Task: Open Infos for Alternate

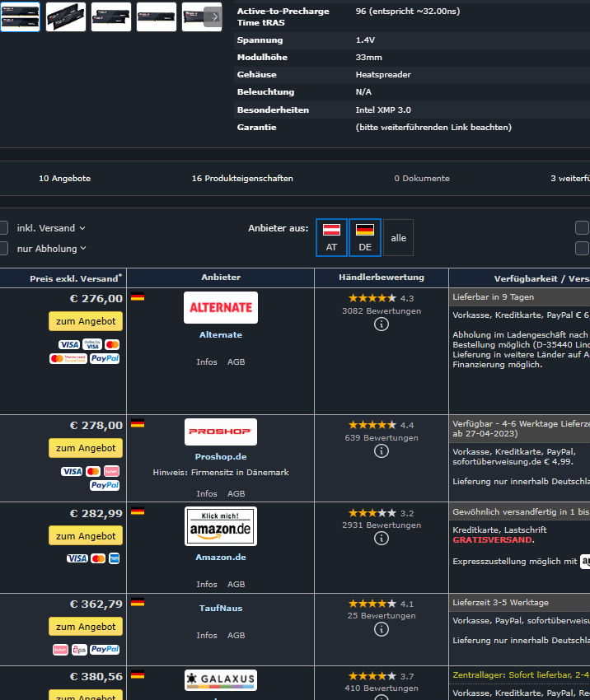Action: point(207,362)
